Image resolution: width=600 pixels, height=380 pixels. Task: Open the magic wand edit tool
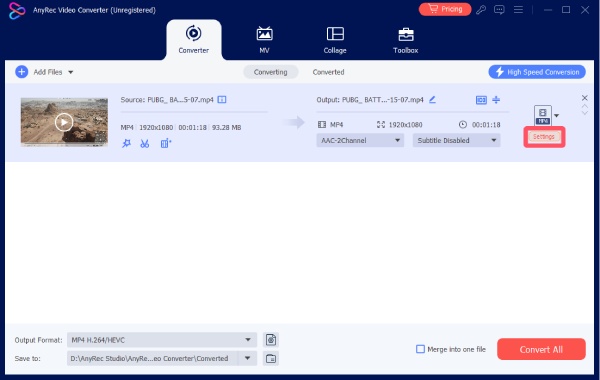click(x=126, y=144)
